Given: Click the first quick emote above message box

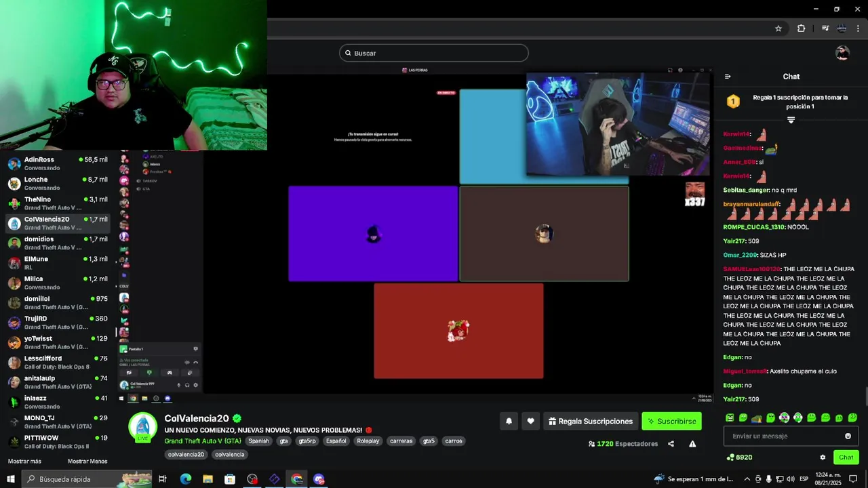Looking at the screenshot, I should (730, 418).
